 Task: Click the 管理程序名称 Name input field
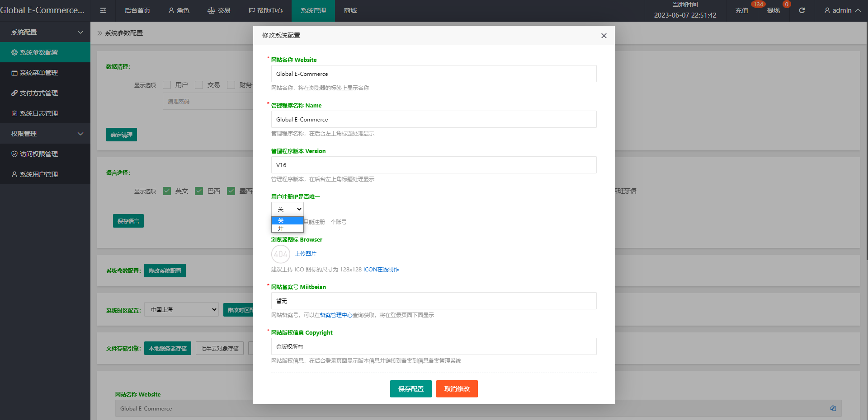tap(434, 119)
